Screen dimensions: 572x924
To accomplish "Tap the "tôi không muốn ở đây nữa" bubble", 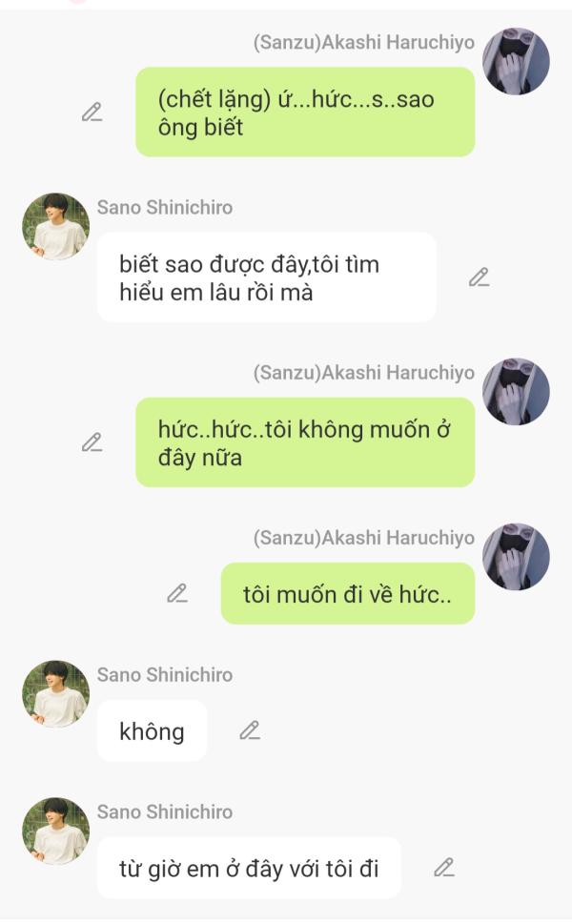I will (304, 442).
